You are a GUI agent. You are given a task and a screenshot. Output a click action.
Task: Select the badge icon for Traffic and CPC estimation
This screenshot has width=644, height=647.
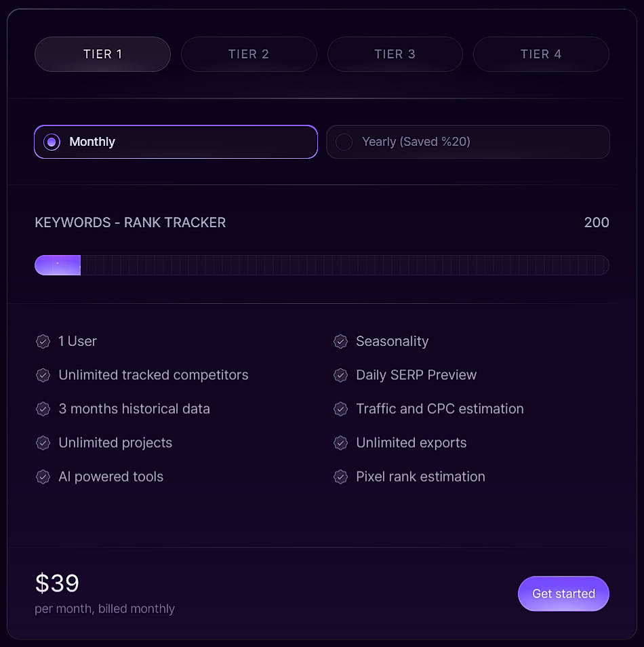pos(340,409)
